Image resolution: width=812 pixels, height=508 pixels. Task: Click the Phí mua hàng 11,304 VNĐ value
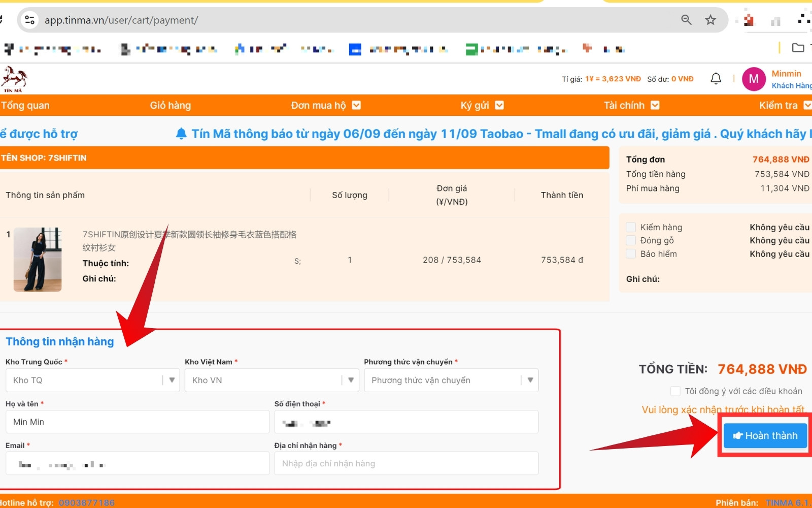coord(785,188)
